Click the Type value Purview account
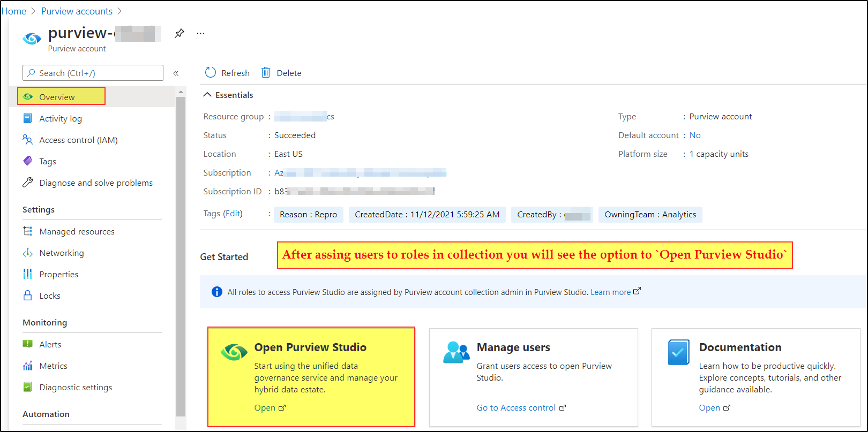 pos(721,117)
